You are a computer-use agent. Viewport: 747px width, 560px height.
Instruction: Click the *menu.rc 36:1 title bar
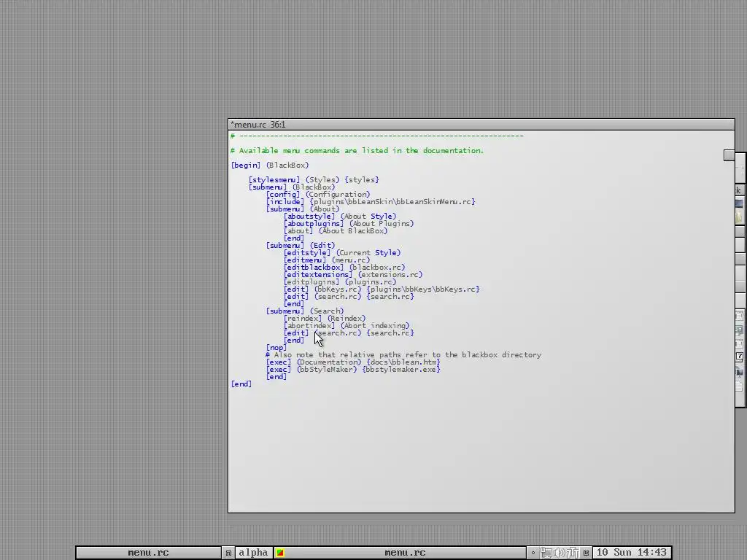click(x=481, y=124)
